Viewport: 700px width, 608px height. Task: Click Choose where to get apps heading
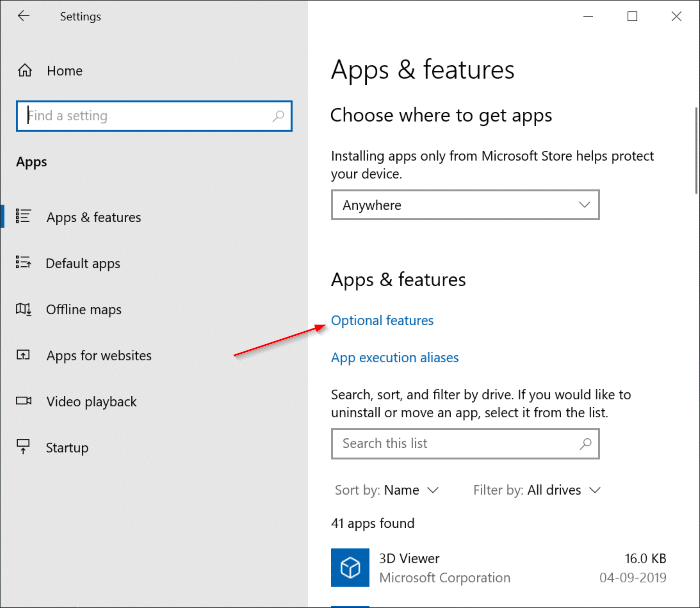441,116
